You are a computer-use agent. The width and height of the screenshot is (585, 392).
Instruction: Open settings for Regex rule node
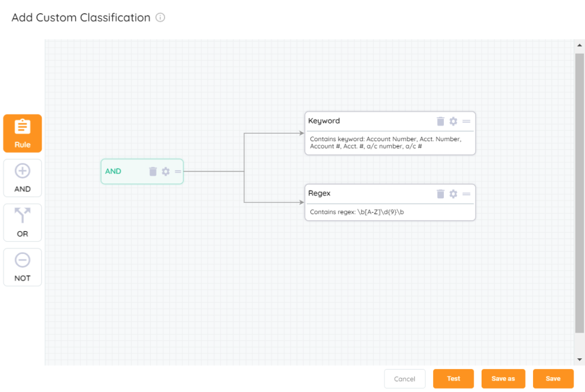[453, 194]
